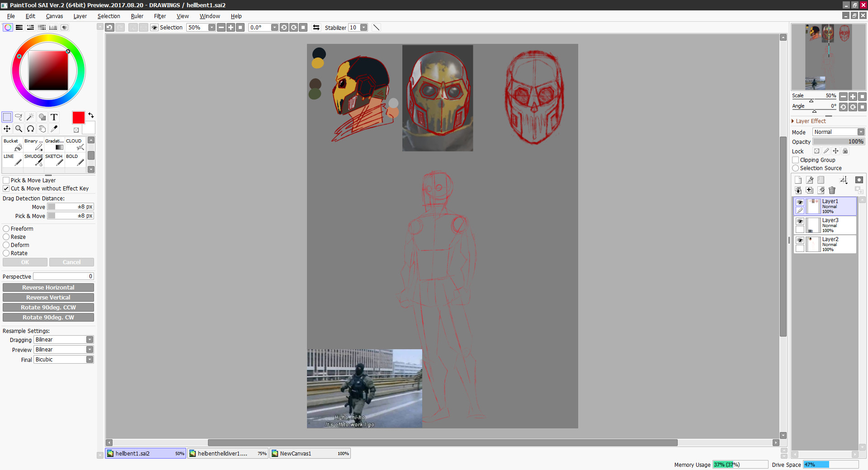Enable Pick & Move Layer checkbox
This screenshot has width=868, height=470.
[6, 180]
